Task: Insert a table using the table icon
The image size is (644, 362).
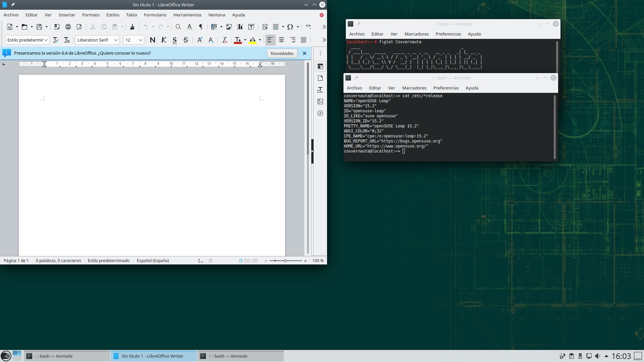Action: point(214,27)
